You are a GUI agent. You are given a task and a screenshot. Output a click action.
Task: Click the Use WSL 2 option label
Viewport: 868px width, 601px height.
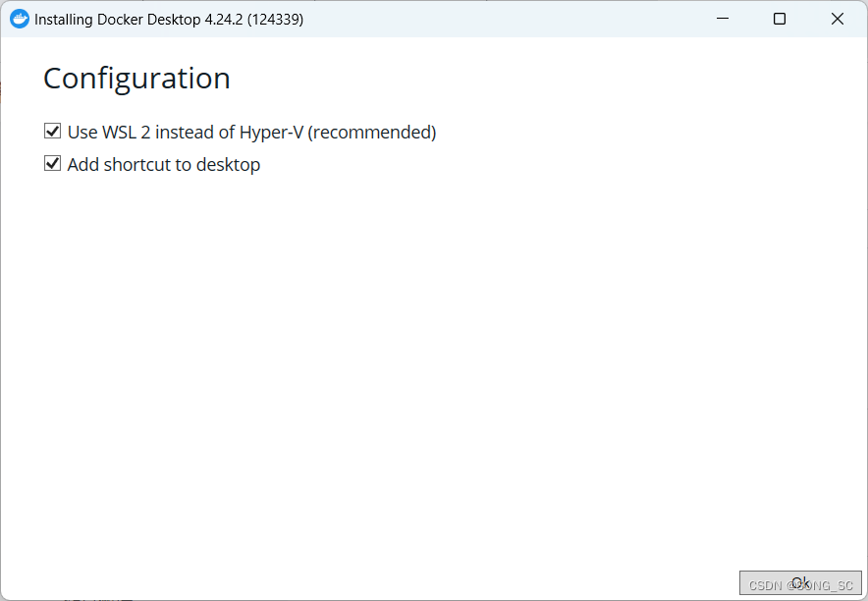tap(250, 132)
